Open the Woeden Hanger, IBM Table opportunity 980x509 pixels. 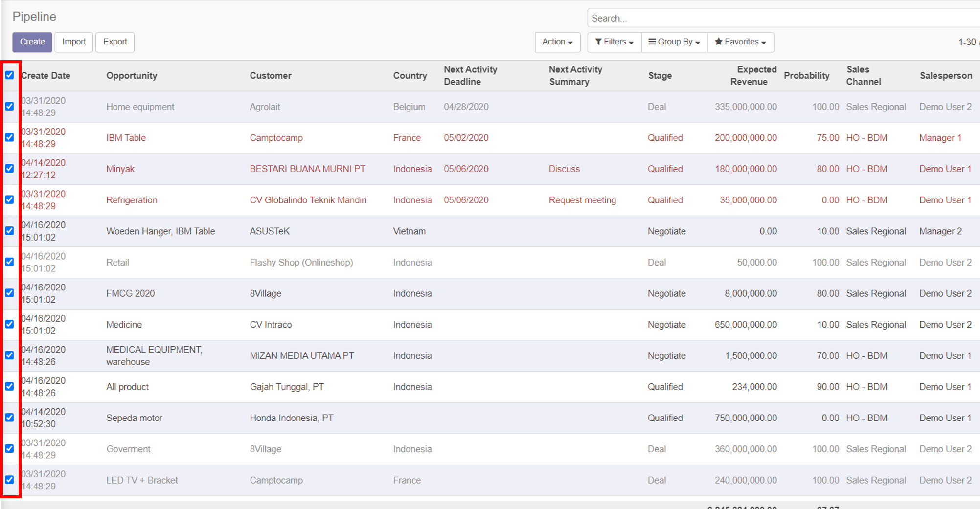click(x=160, y=231)
